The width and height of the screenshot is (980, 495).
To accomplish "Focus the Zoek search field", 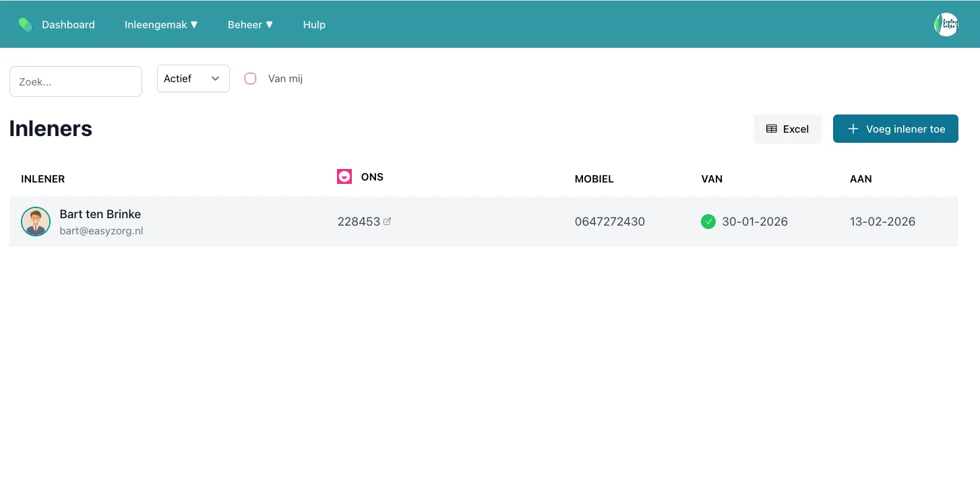I will (x=75, y=81).
